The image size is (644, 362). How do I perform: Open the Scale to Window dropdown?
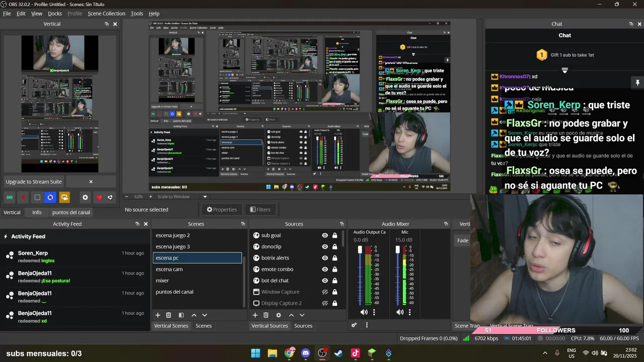point(181,197)
